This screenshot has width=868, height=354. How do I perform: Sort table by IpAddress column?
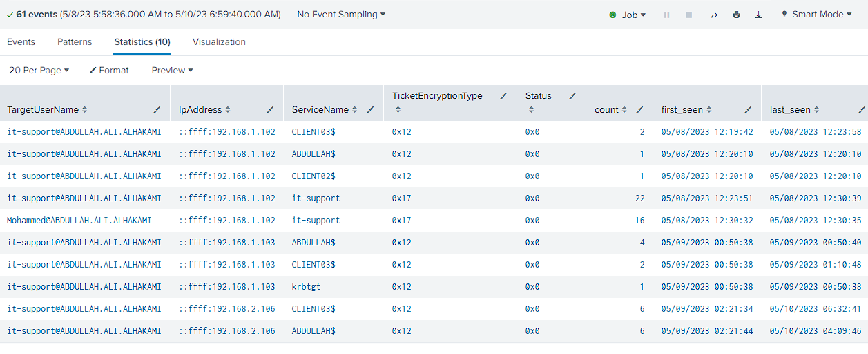(204, 110)
